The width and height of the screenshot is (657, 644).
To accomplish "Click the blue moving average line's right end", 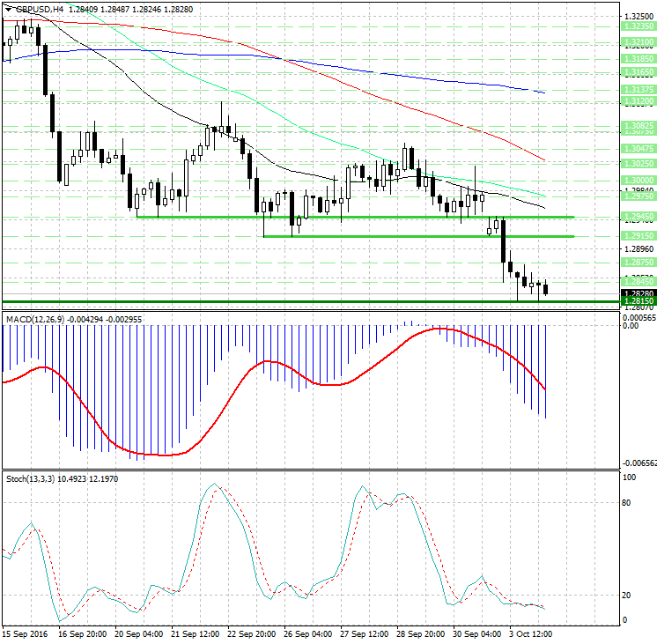I will click(x=543, y=92).
